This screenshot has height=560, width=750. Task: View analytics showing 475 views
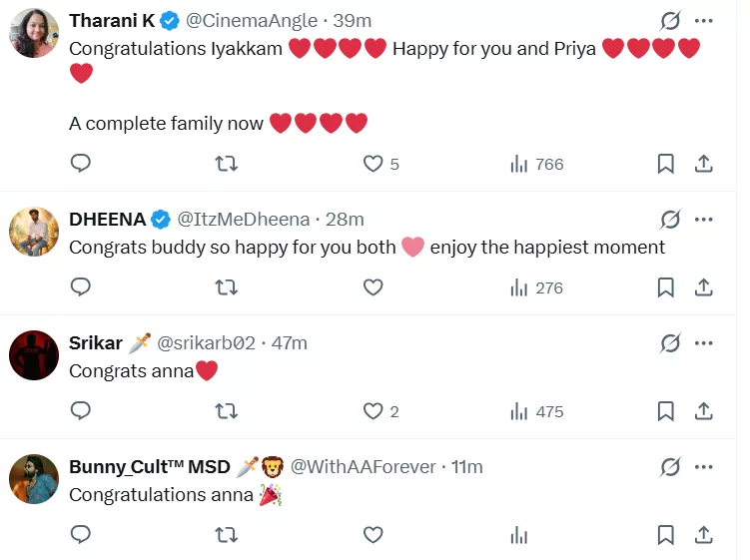click(536, 411)
